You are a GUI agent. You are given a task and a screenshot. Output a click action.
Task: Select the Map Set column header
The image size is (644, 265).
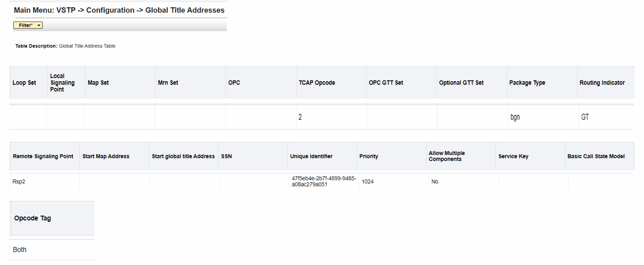98,83
